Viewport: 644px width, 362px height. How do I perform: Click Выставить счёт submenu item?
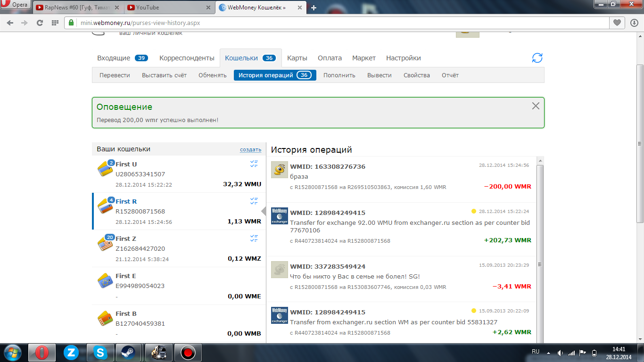coord(164,75)
